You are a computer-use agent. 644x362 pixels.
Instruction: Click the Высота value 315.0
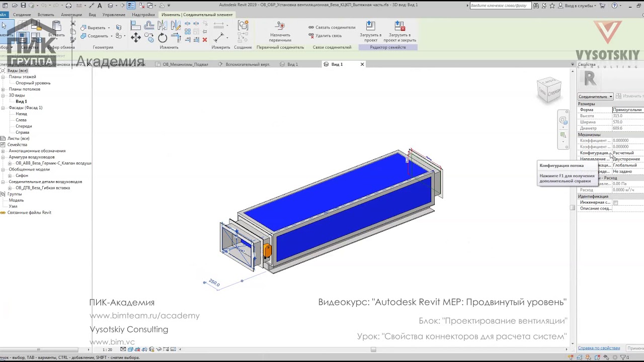click(x=628, y=116)
